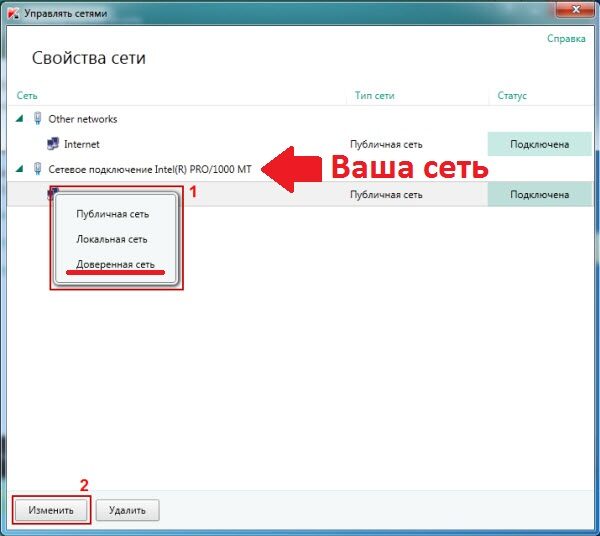This screenshot has height=536, width=600.
Task: Select the Other networks tree label
Action: pyautogui.click(x=83, y=119)
